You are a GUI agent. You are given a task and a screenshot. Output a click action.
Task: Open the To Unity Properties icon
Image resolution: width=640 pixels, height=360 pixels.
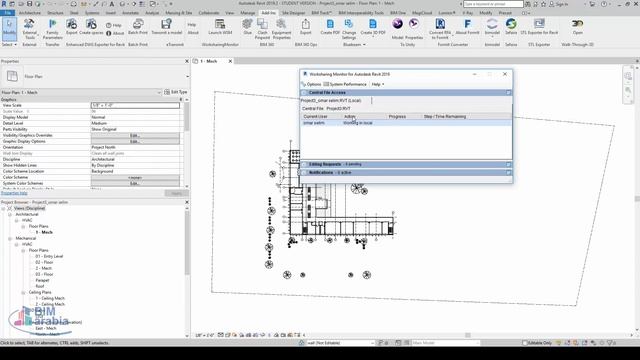(x=414, y=28)
